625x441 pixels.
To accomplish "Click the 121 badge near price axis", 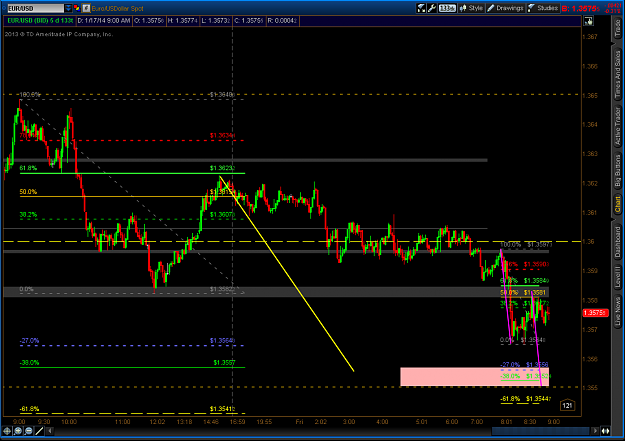I will (x=567, y=405).
